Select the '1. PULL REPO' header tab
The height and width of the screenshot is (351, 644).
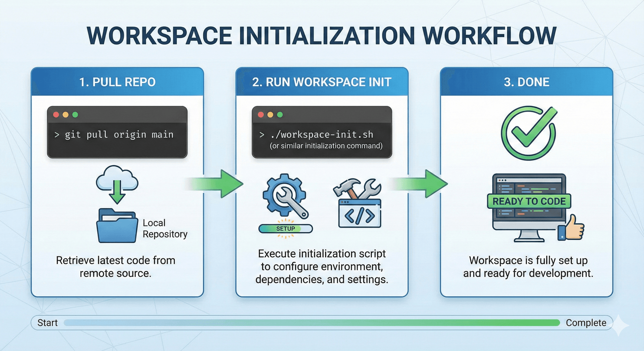117,82
